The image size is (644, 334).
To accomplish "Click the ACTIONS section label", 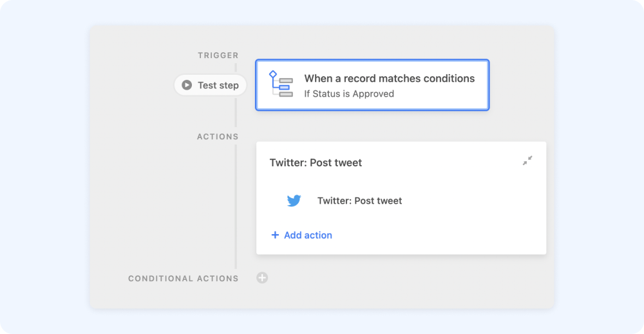I will [x=218, y=137].
